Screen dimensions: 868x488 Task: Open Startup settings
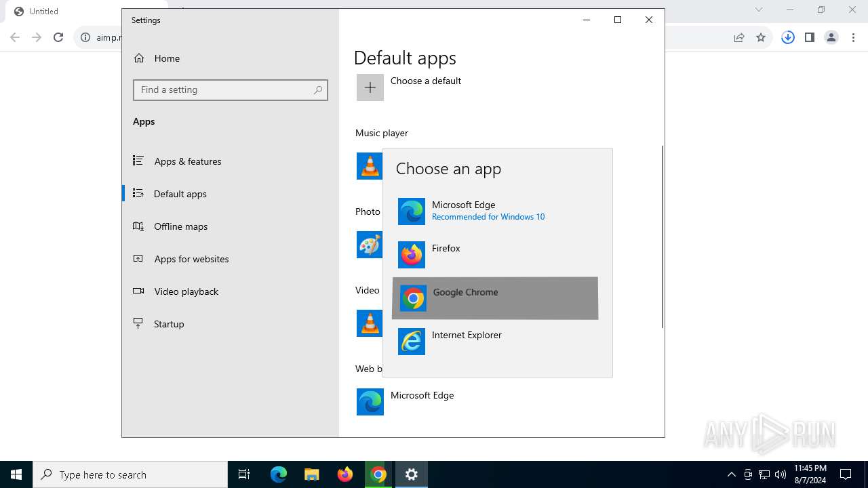(x=231, y=324)
